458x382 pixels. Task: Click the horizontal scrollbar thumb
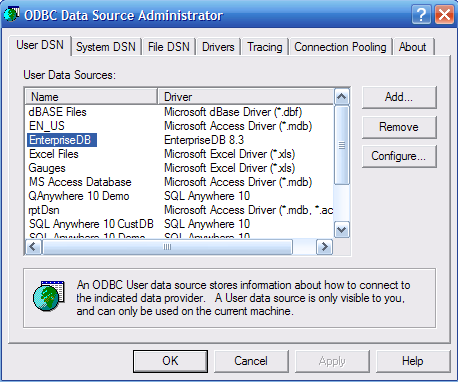point(167,247)
